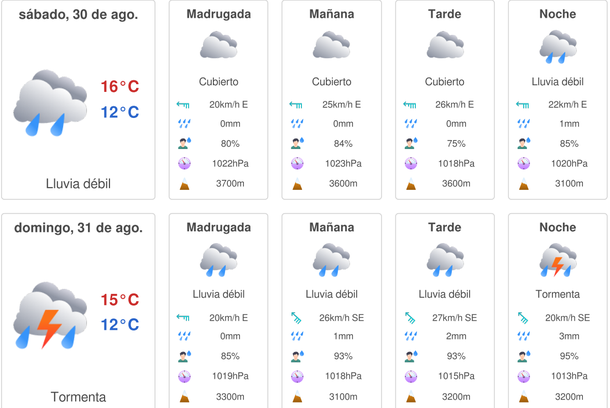This screenshot has width=610, height=408.
Task: Click Saturday's 16°C maximum temperature
Action: (119, 87)
